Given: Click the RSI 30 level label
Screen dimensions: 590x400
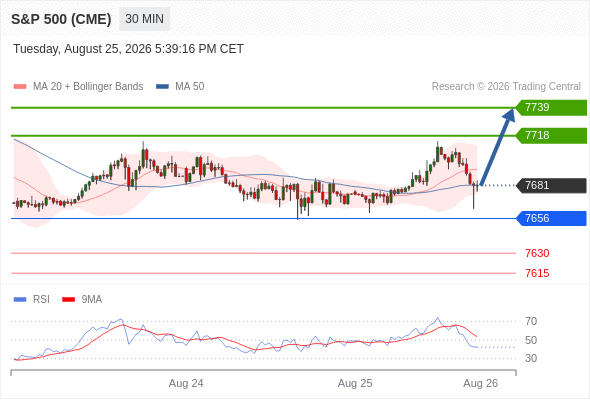Looking at the screenshot, I should click(531, 358).
